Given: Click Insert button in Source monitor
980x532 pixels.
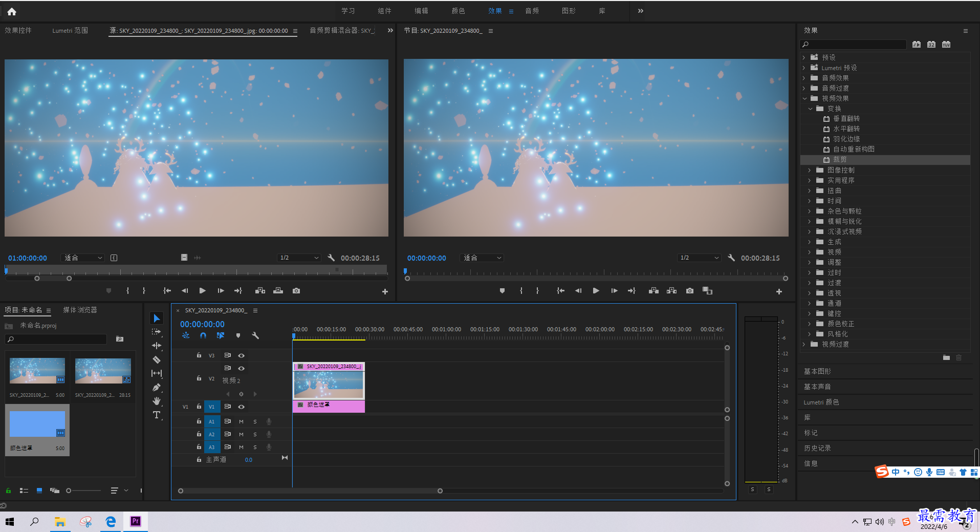Looking at the screenshot, I should pyautogui.click(x=260, y=291).
